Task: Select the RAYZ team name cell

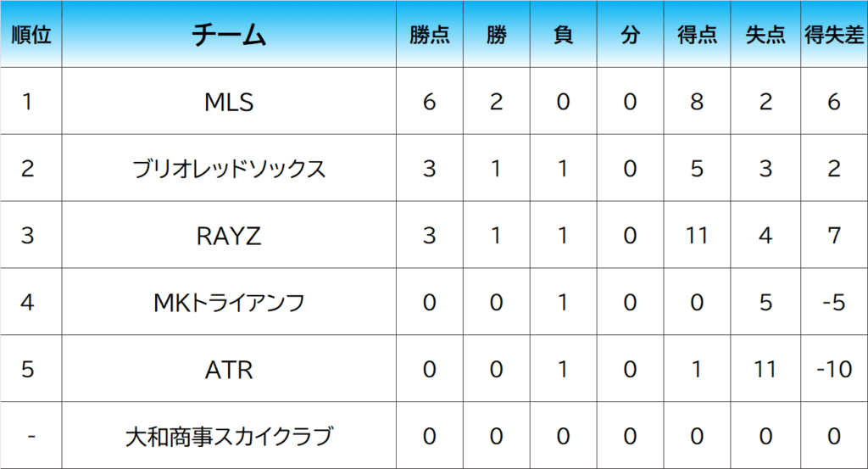Action: (x=229, y=236)
